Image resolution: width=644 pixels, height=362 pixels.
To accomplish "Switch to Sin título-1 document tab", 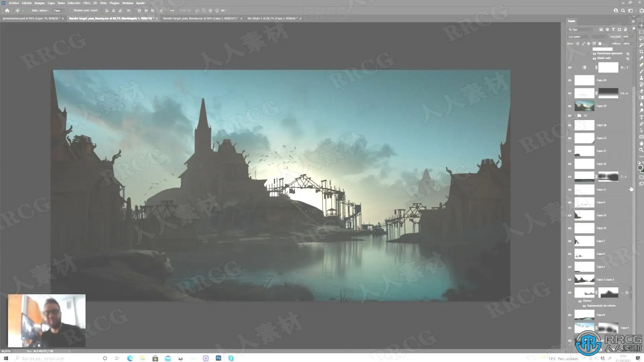I will [x=273, y=18].
